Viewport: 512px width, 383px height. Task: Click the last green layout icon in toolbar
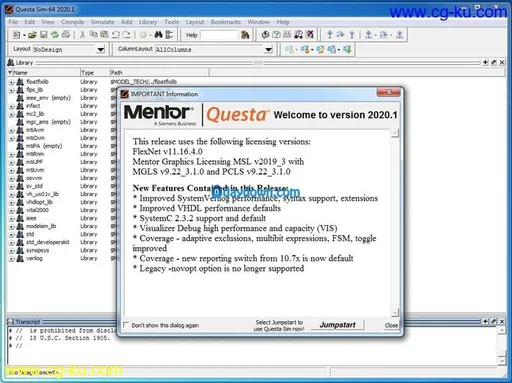347,50
